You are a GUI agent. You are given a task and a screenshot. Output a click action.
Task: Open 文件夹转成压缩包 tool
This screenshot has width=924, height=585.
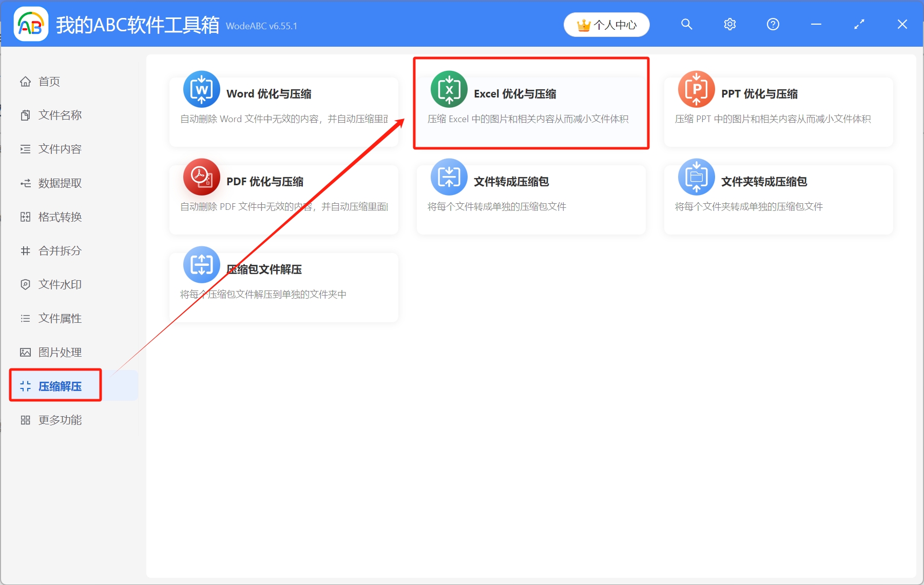pyautogui.click(x=779, y=200)
